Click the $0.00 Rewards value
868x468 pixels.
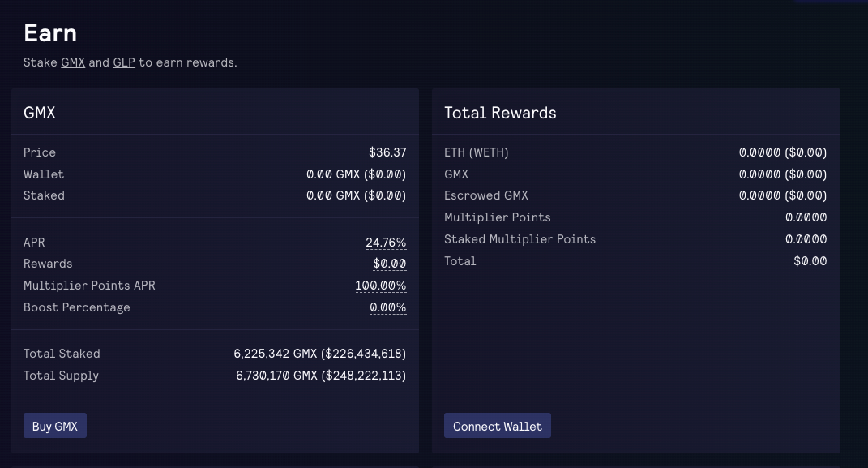coord(390,264)
